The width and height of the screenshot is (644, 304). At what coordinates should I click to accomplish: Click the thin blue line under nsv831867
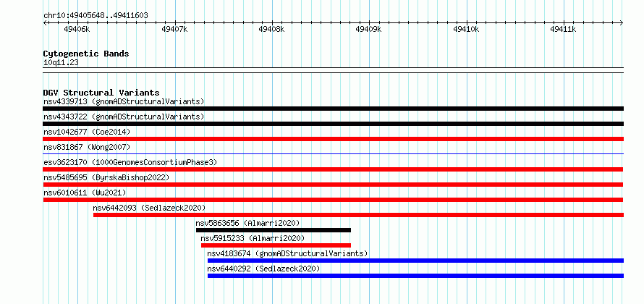[x=333, y=153]
